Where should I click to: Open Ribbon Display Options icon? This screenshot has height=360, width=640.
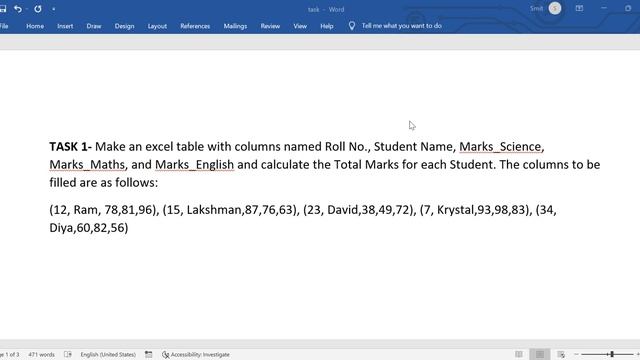[579, 8]
